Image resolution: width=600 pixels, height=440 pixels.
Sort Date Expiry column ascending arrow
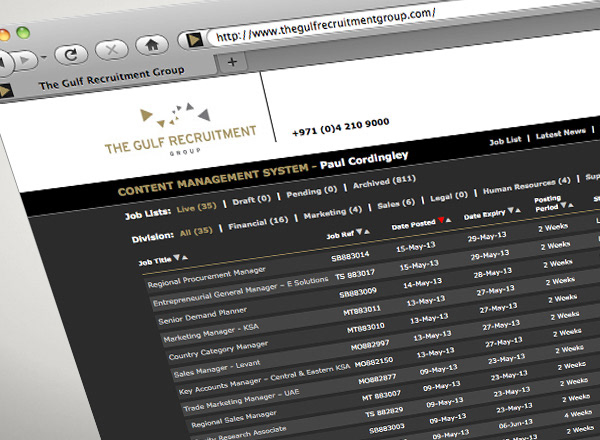518,210
